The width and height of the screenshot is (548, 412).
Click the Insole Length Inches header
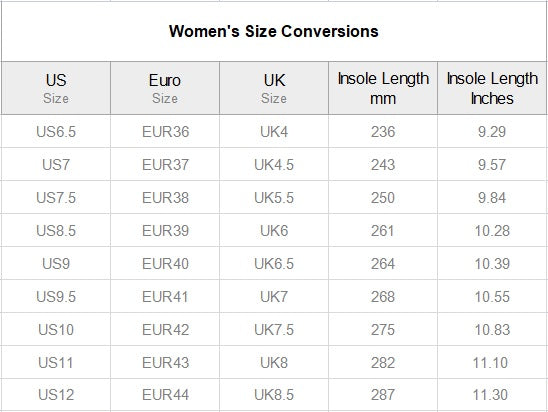[x=492, y=88]
